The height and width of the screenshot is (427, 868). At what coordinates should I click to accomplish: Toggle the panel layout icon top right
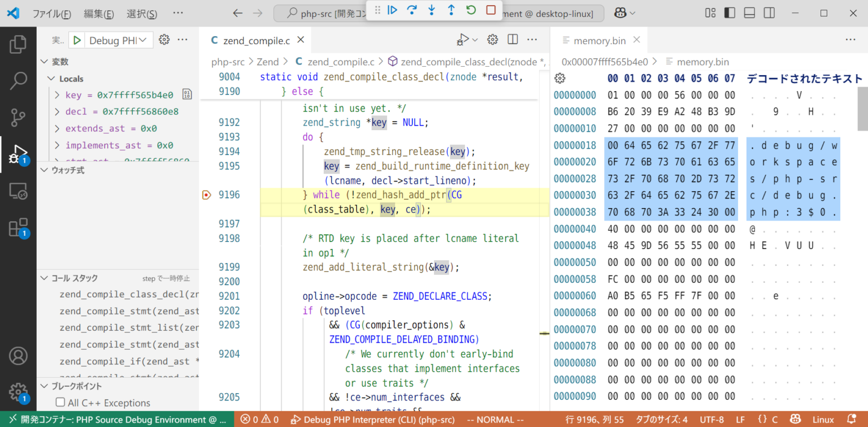749,12
